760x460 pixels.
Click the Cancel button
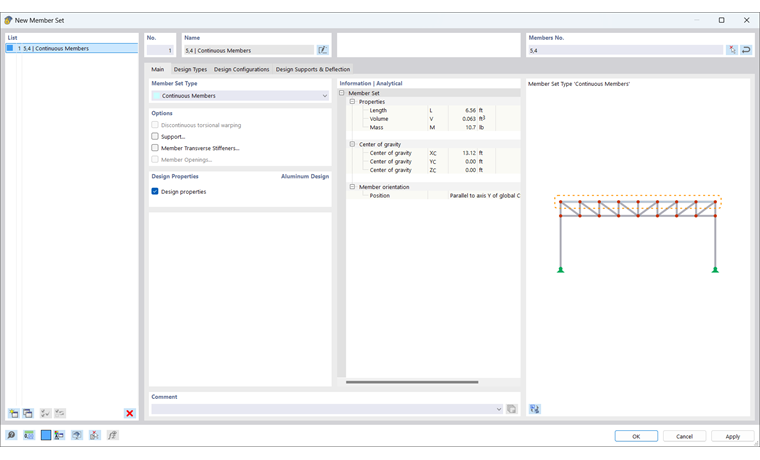[684, 436]
